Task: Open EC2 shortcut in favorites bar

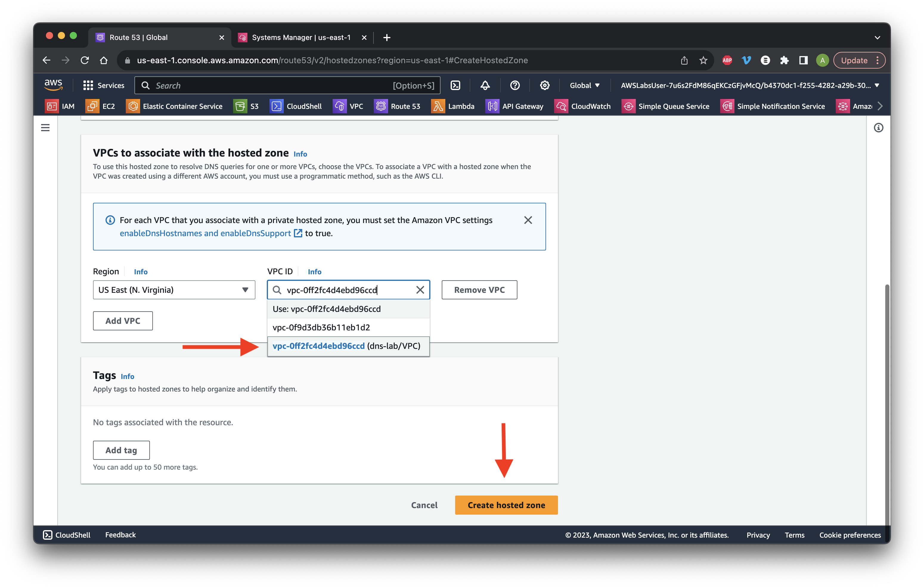Action: (x=100, y=106)
